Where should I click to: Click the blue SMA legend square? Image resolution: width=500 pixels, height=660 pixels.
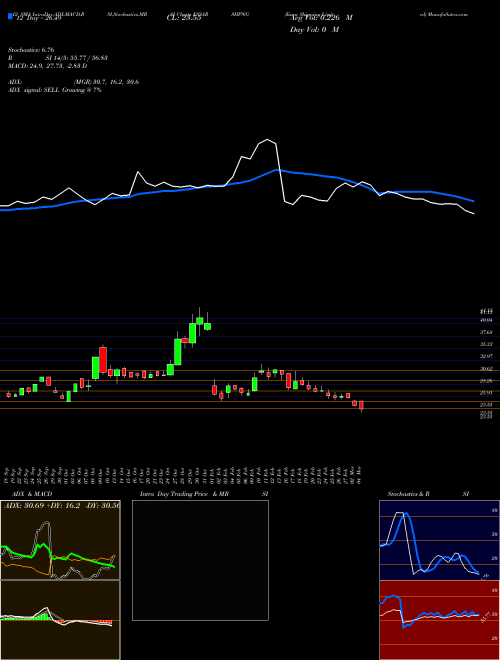tap(10, 16)
